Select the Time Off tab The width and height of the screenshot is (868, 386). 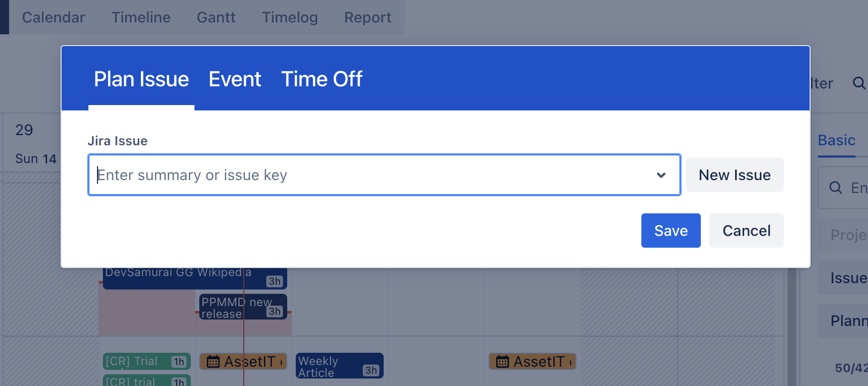click(x=321, y=79)
